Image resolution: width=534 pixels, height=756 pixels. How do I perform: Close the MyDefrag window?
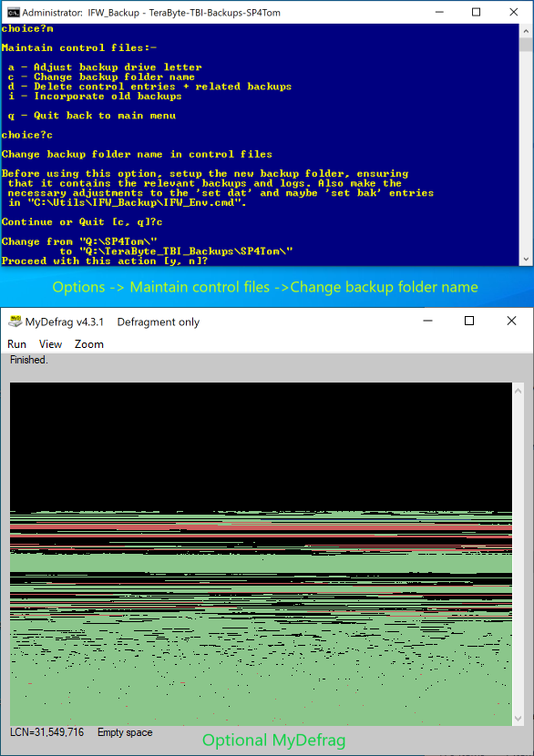click(x=511, y=322)
